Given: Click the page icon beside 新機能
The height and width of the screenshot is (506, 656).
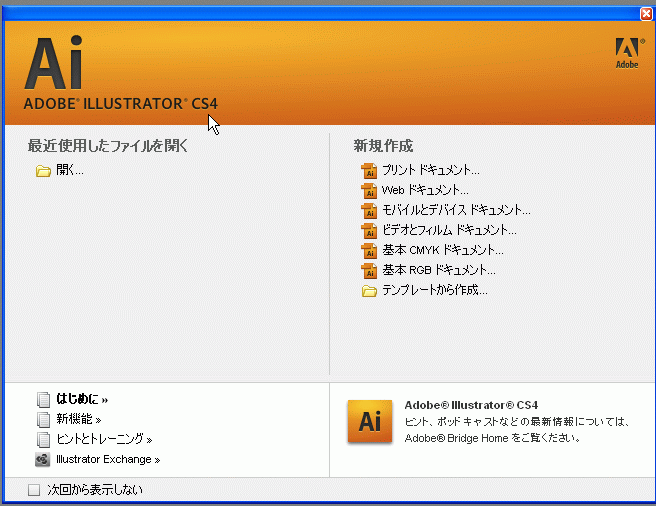Looking at the screenshot, I should click(43, 419).
